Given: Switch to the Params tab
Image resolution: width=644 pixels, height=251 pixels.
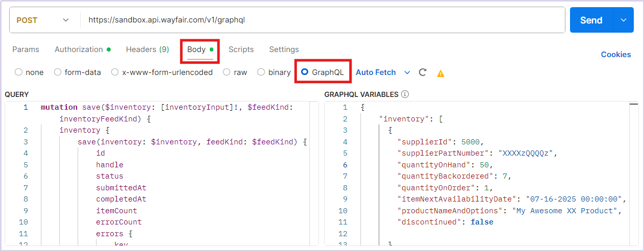Looking at the screenshot, I should [x=26, y=49].
